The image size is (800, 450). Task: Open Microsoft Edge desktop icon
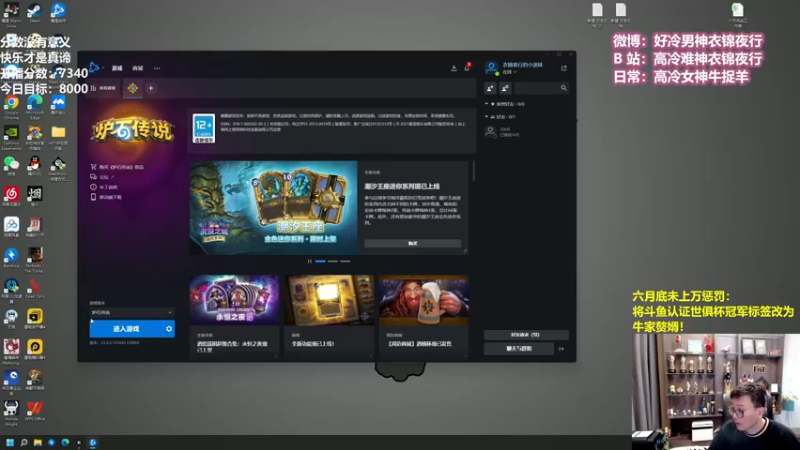click(x=35, y=107)
